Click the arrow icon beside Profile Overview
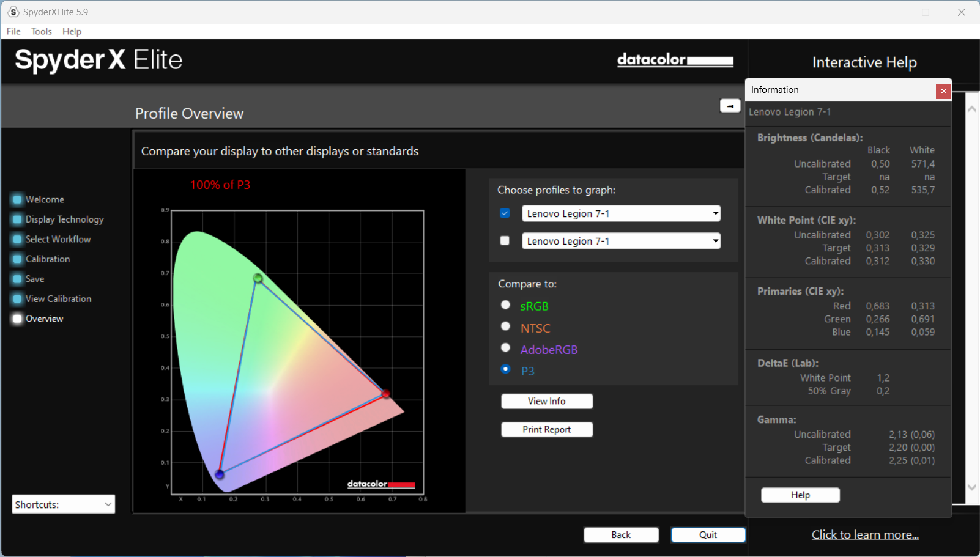Viewport: 980px width, 557px height. click(730, 106)
